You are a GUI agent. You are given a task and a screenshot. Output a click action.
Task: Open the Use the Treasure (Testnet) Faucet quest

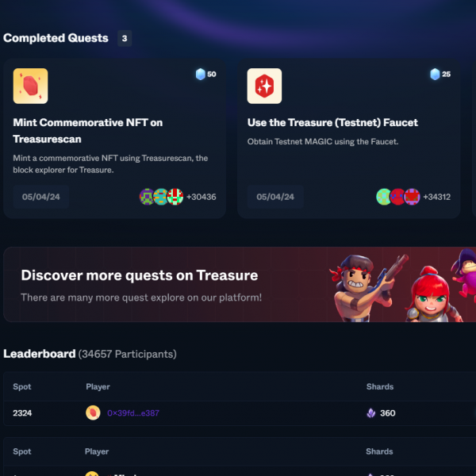(332, 122)
